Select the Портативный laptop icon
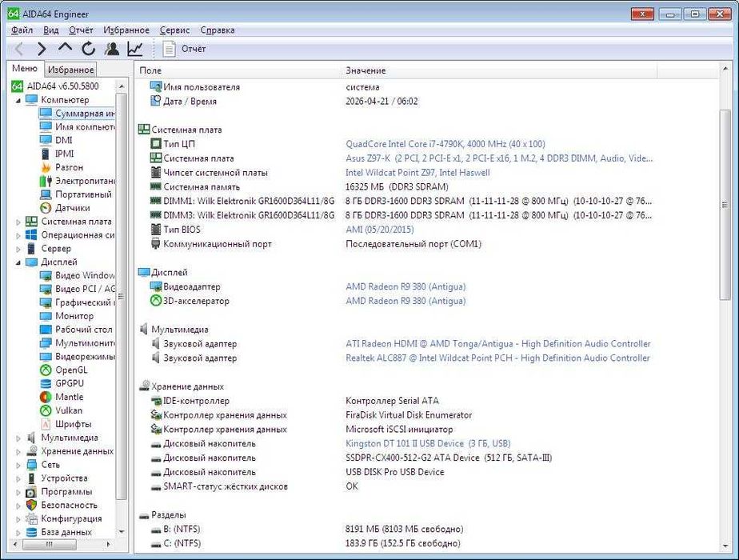The image size is (739, 560). (46, 194)
